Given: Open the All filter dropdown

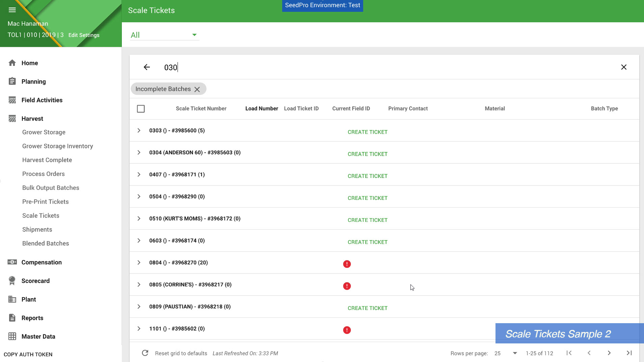Looking at the screenshot, I should (164, 35).
